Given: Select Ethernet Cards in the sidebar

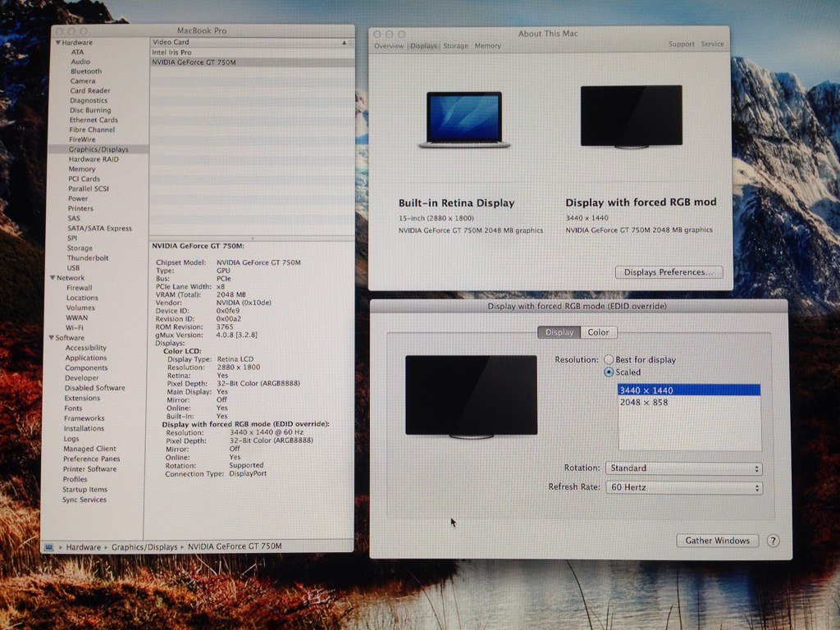Looking at the screenshot, I should [x=94, y=120].
